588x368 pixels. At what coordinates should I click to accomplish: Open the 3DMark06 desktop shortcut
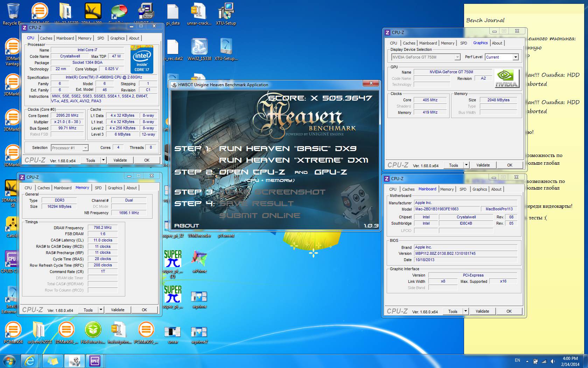point(66,332)
